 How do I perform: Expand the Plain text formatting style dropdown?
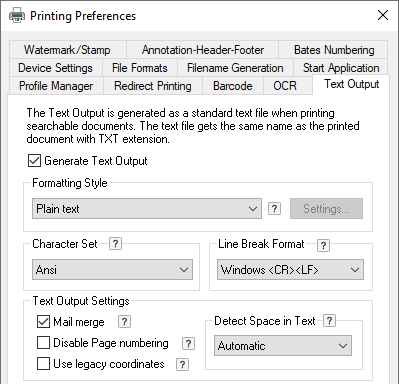147,209
